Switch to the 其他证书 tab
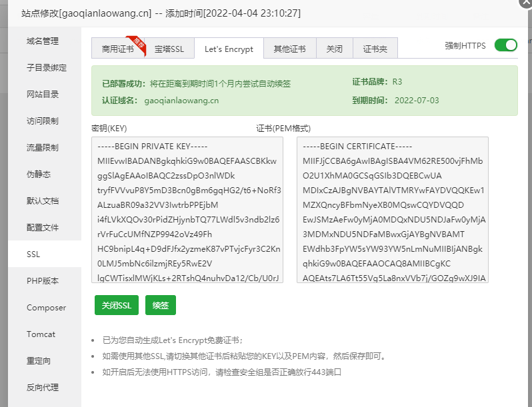The width and height of the screenshot is (532, 407). pos(290,49)
